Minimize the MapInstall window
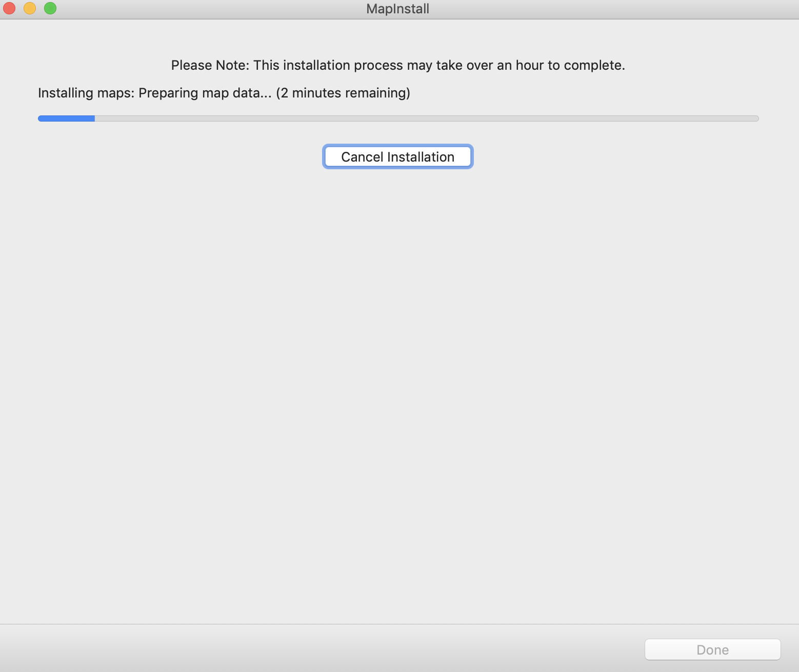This screenshot has height=672, width=799. [x=30, y=8]
